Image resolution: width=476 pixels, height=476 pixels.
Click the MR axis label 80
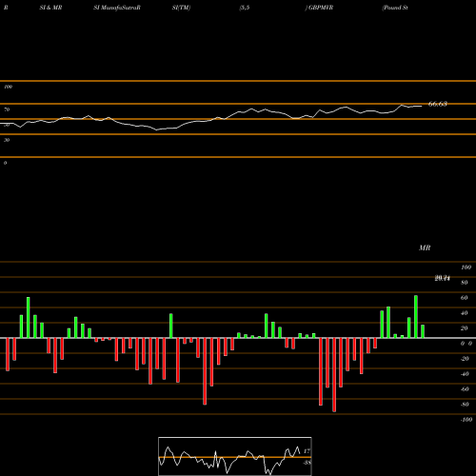point(465,283)
